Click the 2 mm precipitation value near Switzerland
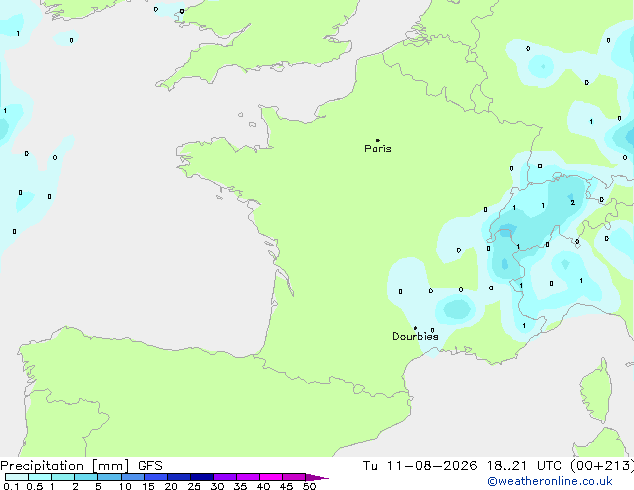Screen dimensions: 634x490 [573, 203]
